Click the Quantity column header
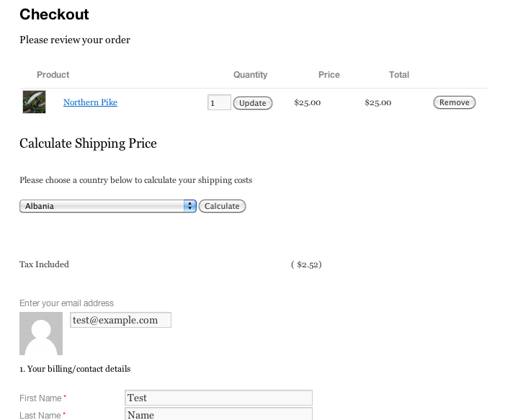This screenshot has width=518, height=420. [250, 75]
